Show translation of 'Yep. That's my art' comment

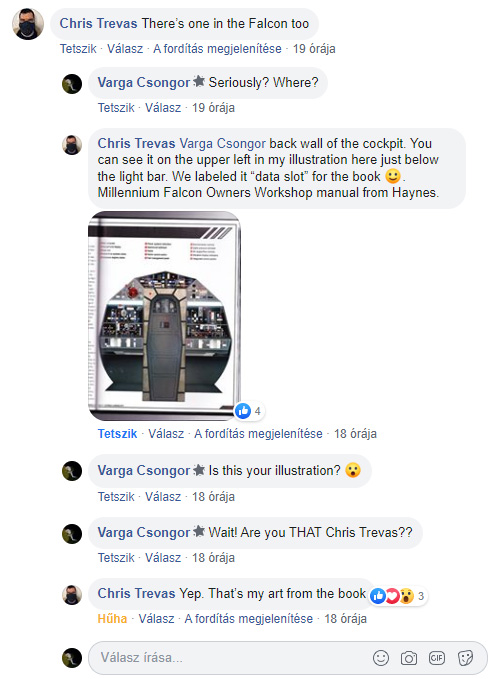point(248,618)
